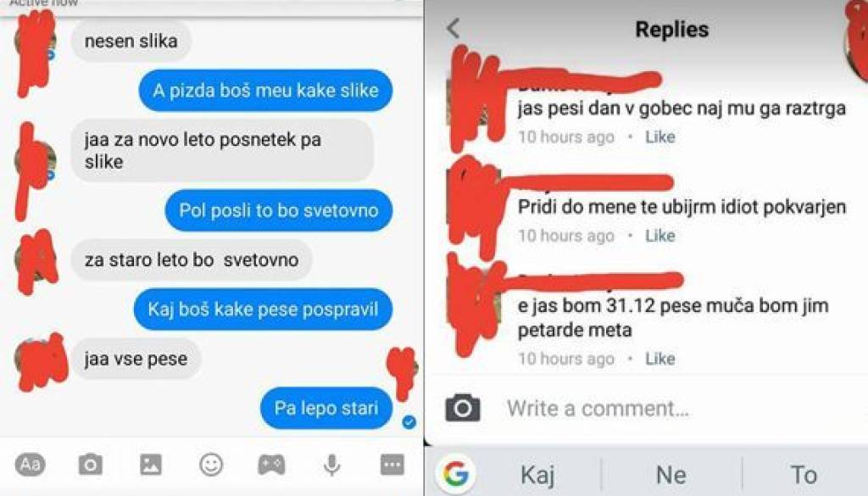
Task: Open the Messenger camera icon
Action: [x=90, y=465]
